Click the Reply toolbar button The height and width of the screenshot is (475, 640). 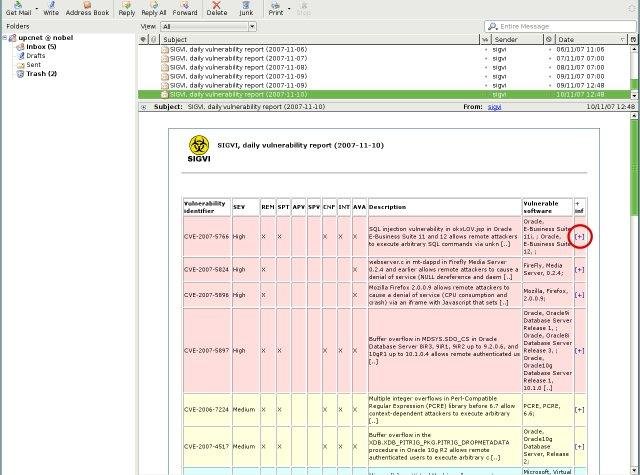click(x=127, y=9)
